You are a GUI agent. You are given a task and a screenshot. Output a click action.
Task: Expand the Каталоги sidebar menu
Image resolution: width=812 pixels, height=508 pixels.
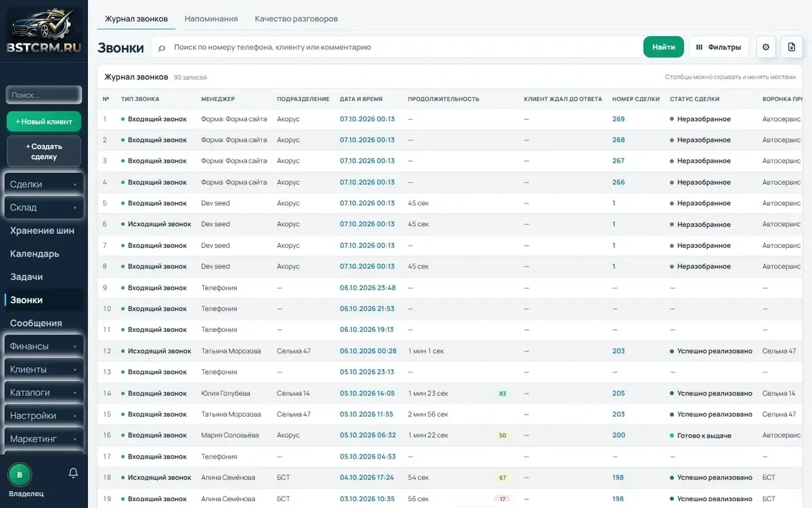(44, 392)
